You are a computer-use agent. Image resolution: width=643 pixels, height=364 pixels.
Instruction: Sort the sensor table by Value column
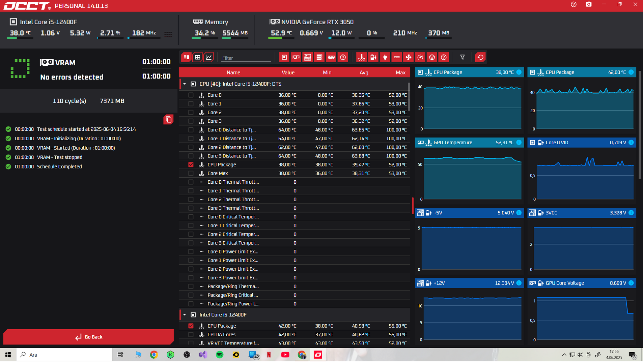coord(288,72)
